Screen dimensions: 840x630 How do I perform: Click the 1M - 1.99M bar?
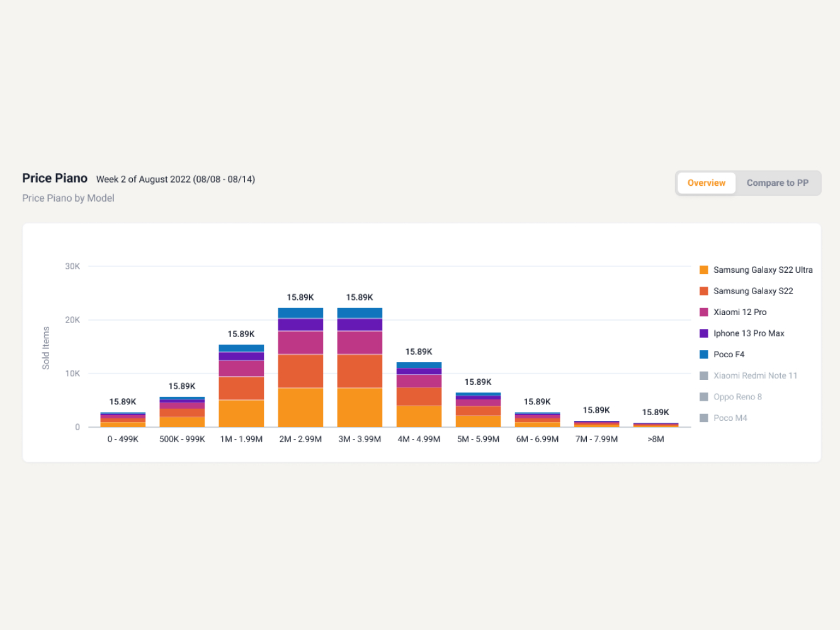241,386
